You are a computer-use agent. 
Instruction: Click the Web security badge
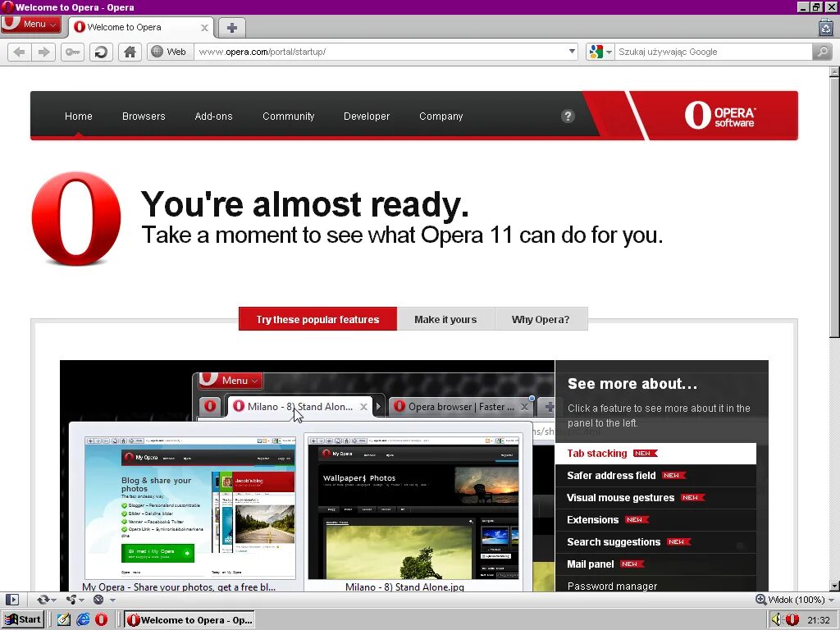click(169, 52)
